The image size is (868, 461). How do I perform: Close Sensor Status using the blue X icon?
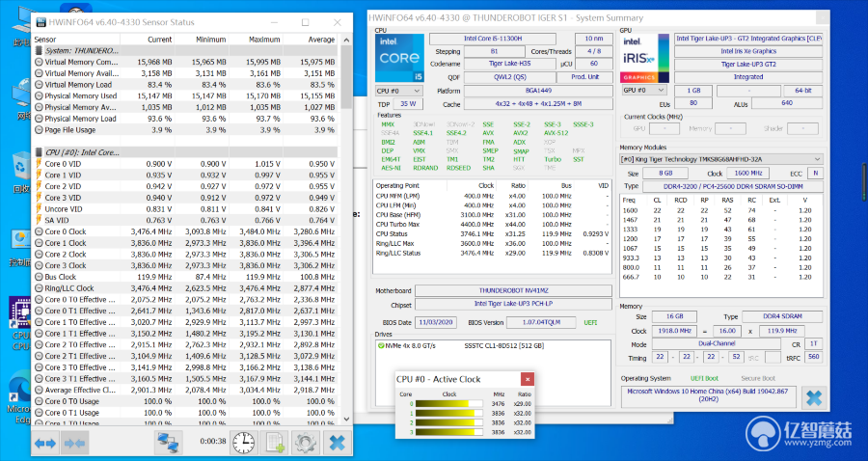(x=337, y=443)
